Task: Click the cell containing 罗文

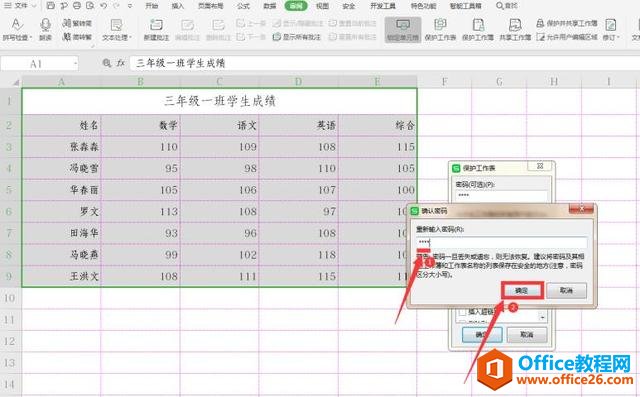Action: (62, 212)
